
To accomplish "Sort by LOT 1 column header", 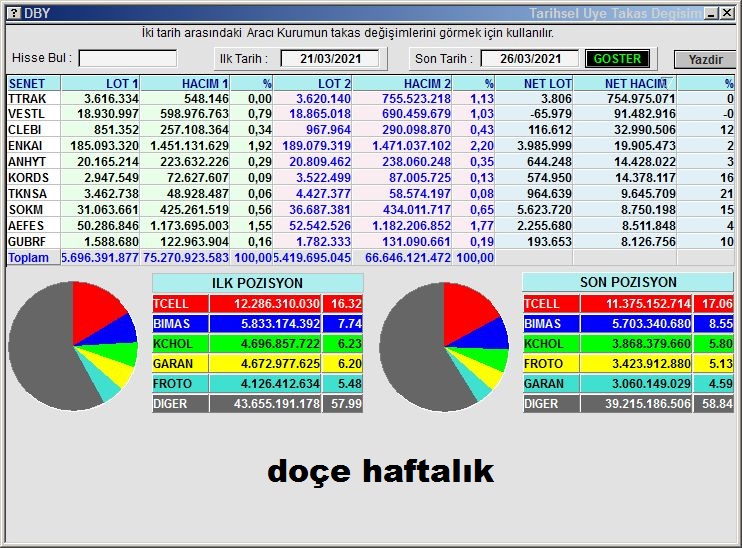I will pyautogui.click(x=100, y=83).
